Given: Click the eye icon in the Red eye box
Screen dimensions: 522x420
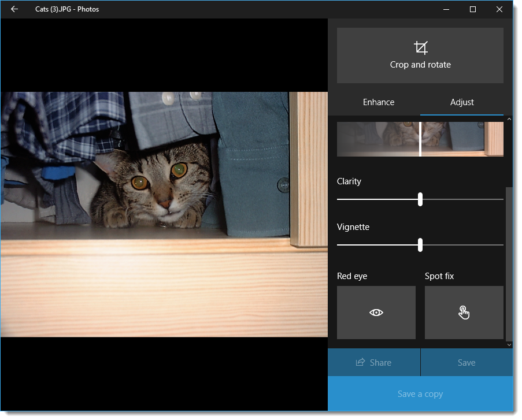Looking at the screenshot, I should pyautogui.click(x=376, y=312).
